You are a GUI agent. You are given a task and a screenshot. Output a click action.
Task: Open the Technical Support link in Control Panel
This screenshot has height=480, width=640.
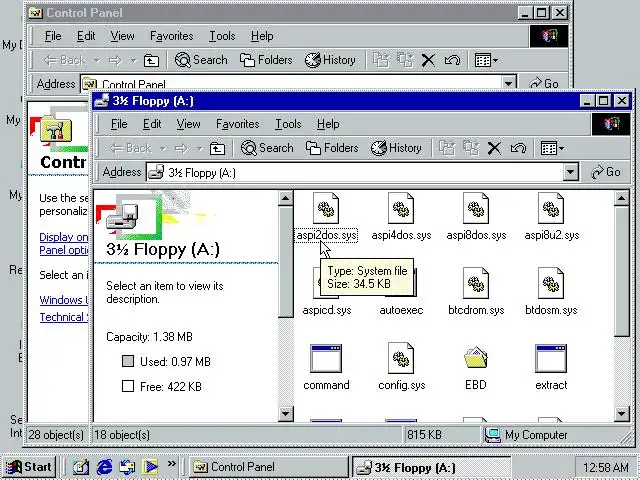[x=64, y=317]
